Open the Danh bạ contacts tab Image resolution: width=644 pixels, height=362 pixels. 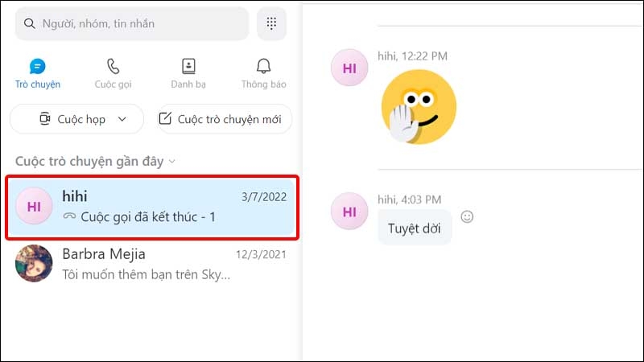pyautogui.click(x=188, y=74)
